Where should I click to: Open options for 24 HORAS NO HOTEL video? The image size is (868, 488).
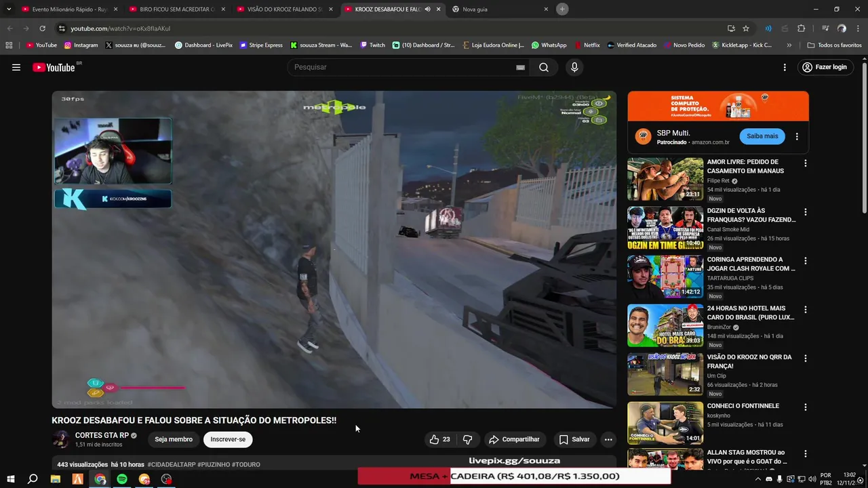(806, 310)
